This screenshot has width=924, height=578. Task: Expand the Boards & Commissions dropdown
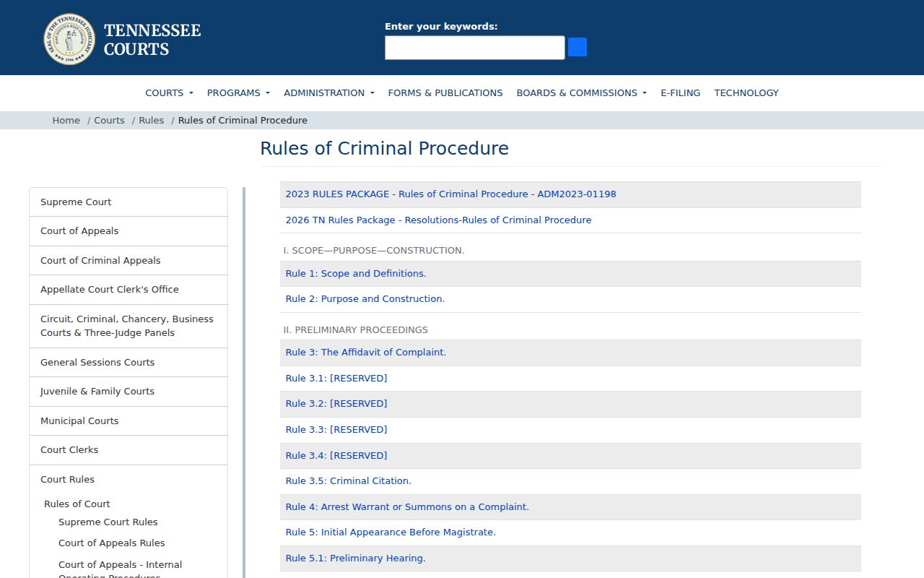[x=581, y=92]
